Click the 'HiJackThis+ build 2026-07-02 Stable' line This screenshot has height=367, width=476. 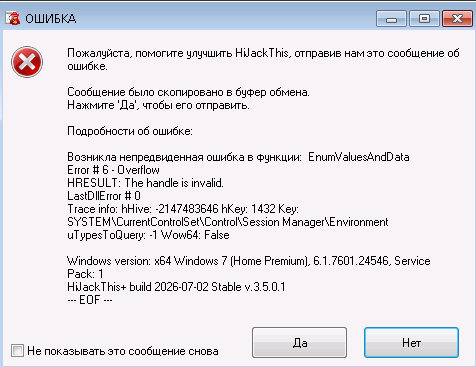click(176, 287)
